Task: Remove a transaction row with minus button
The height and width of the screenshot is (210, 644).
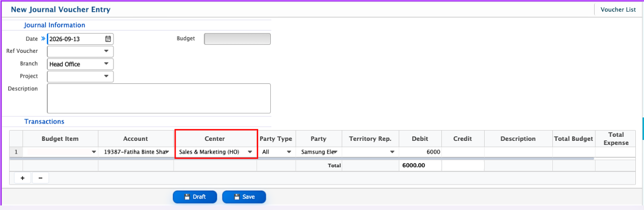Action: [x=40, y=178]
